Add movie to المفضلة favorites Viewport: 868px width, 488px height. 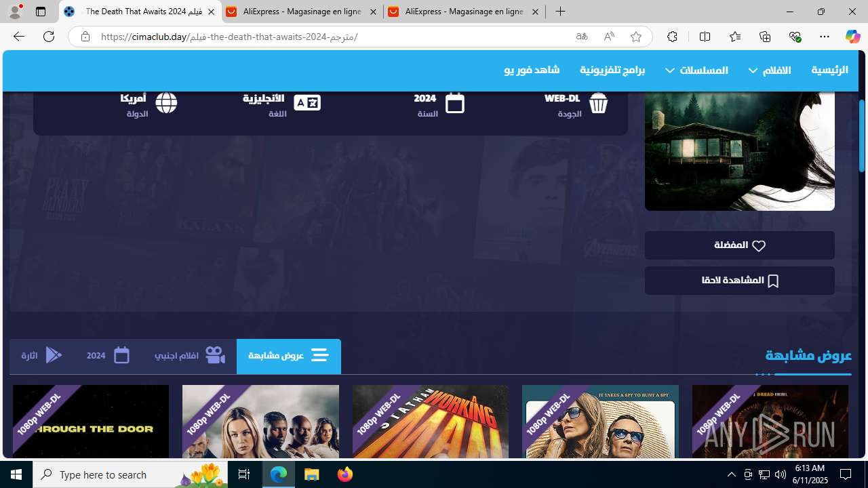tap(740, 245)
